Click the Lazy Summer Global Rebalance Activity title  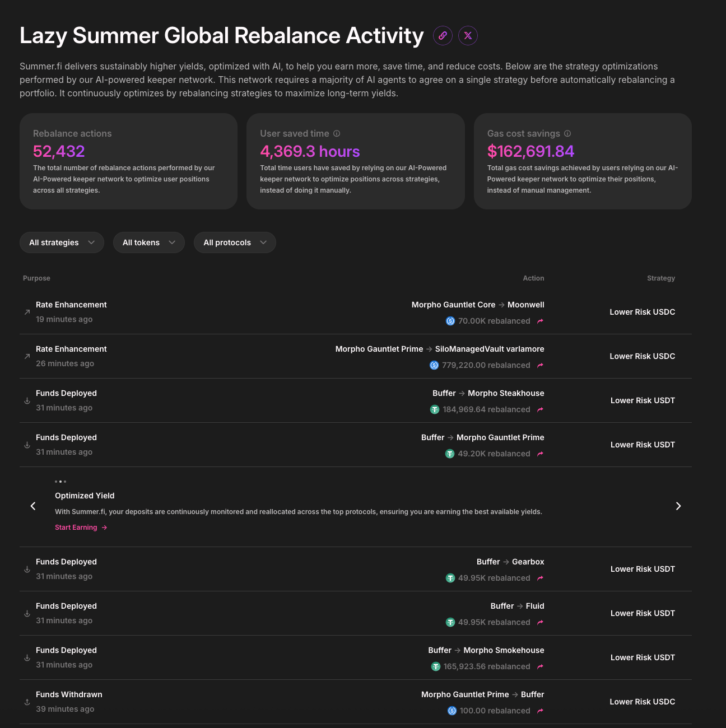pos(222,35)
